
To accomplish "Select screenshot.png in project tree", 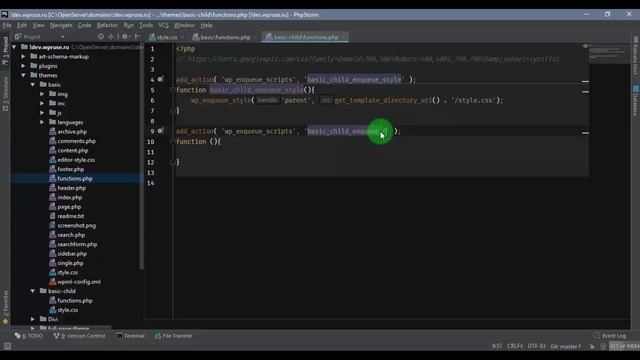I will (x=77, y=226).
